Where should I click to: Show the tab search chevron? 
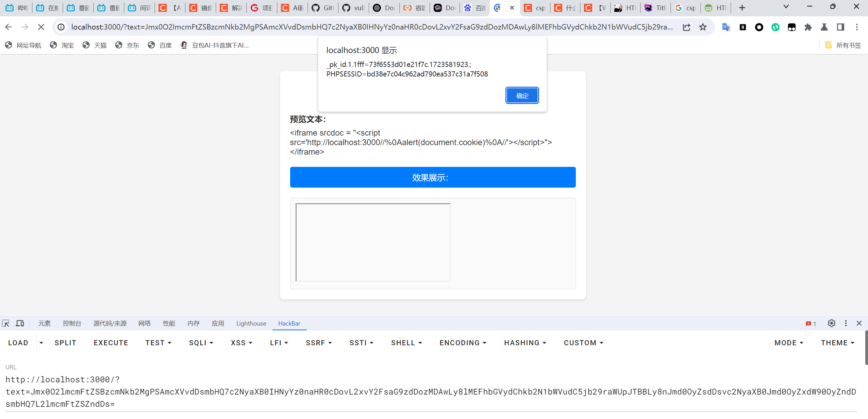pos(786,7)
